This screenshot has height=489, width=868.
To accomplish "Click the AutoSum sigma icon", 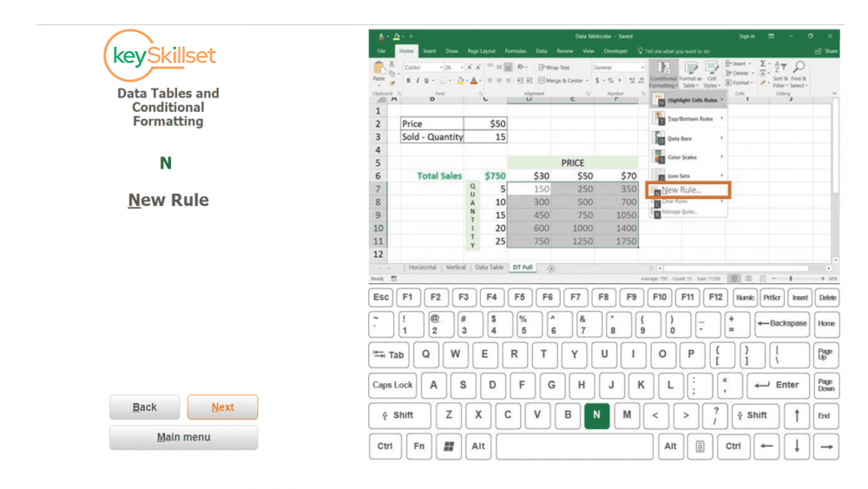I will [764, 64].
